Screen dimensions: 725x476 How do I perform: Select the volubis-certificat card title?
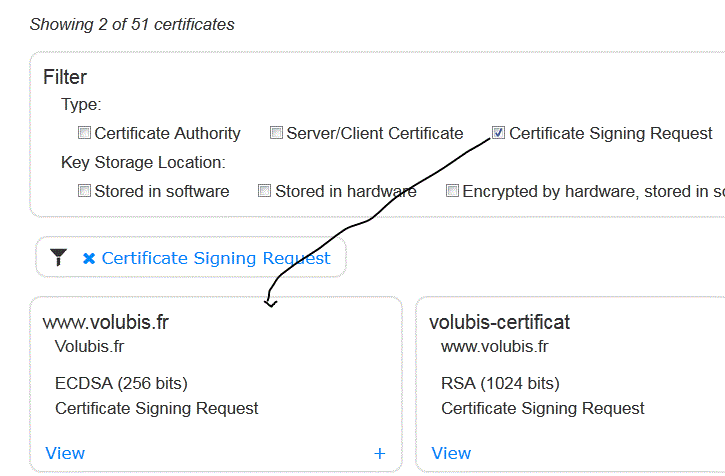(499, 322)
